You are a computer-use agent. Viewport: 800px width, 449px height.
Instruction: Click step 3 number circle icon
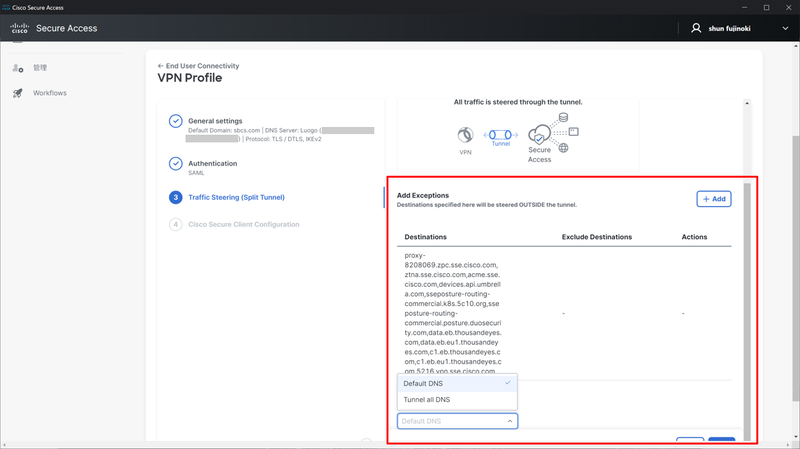click(x=176, y=197)
